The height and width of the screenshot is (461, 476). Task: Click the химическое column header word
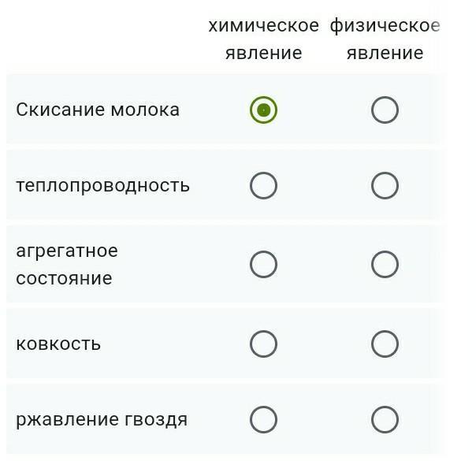point(264,25)
